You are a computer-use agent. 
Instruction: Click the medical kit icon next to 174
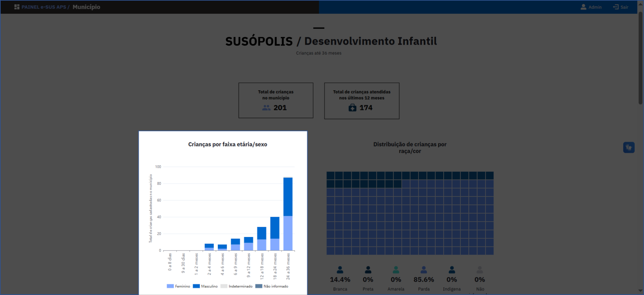pyautogui.click(x=352, y=108)
